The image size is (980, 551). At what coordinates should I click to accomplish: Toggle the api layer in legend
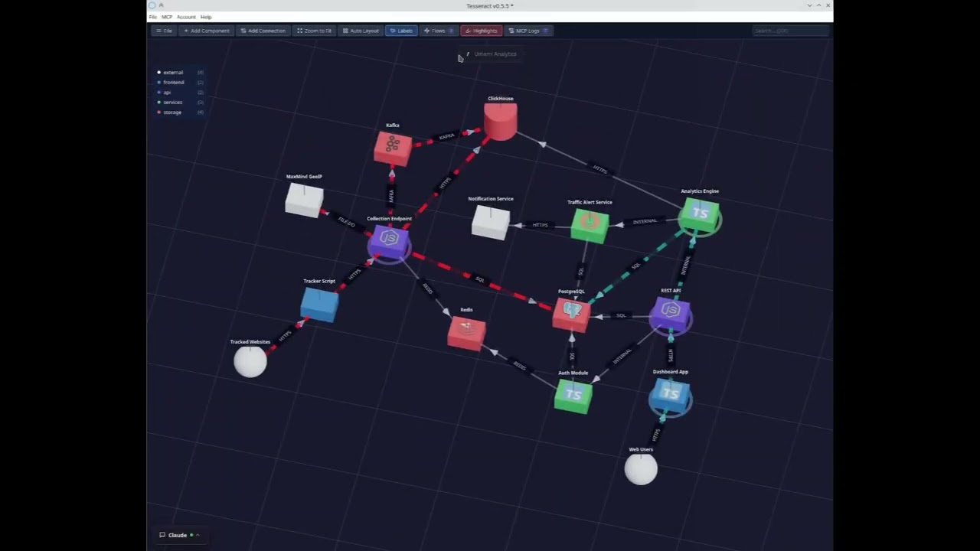point(181,93)
